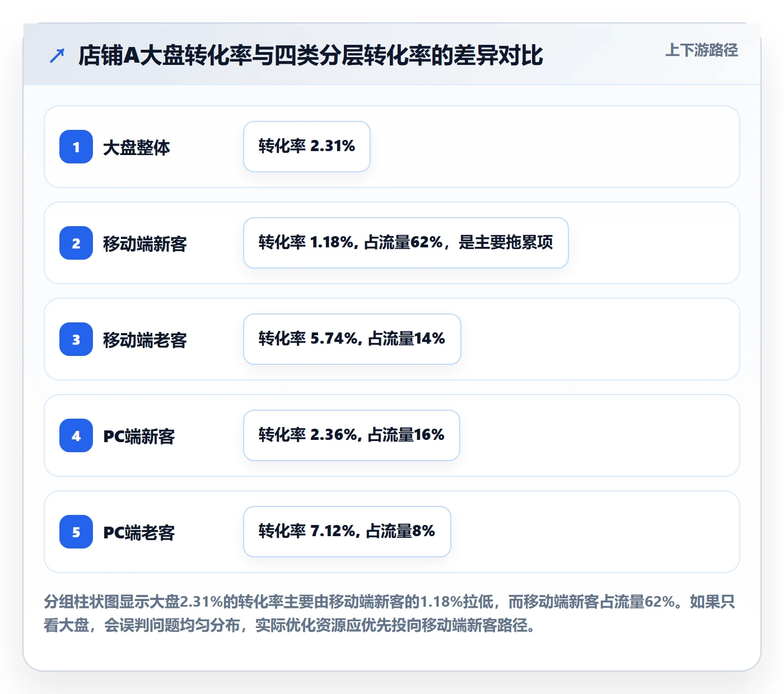This screenshot has width=784, height=694.
Task: Click the 转化率 2.31% value box
Action: (x=307, y=147)
